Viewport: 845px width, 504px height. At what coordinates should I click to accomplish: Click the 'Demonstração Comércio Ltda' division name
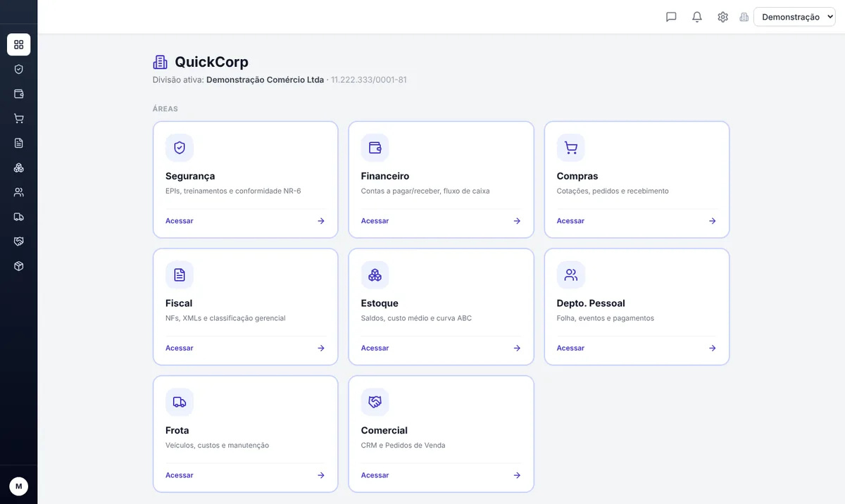coord(265,80)
